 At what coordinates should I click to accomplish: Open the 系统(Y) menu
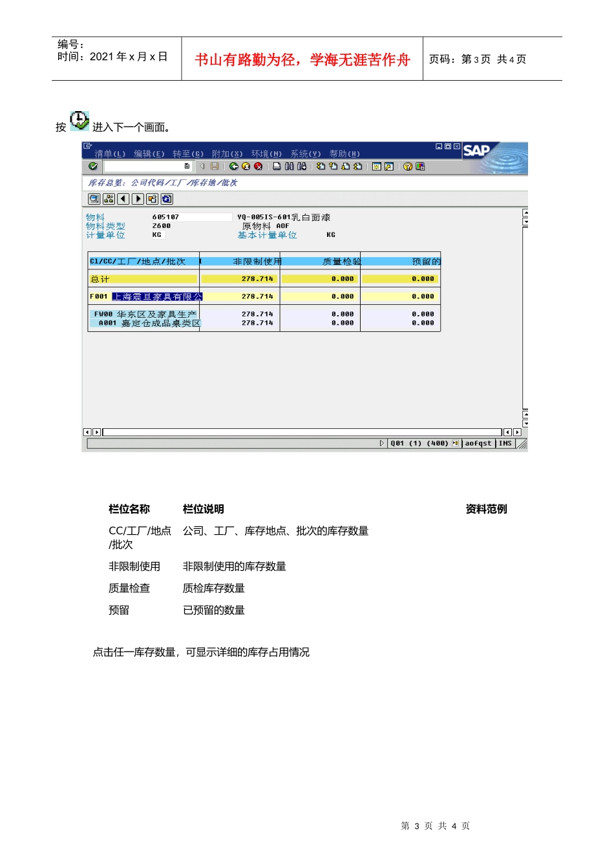tap(306, 154)
